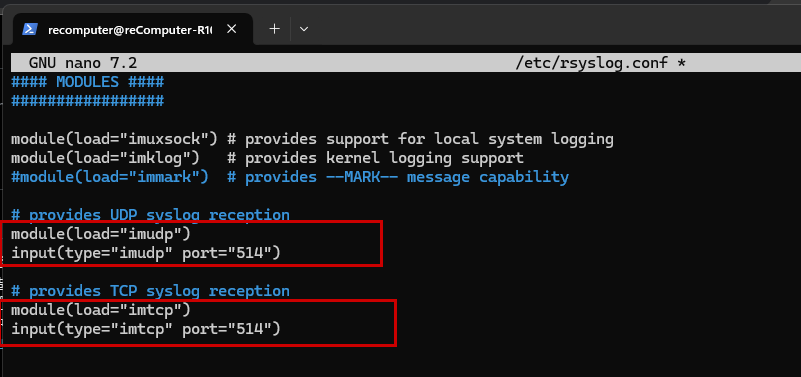Click the '--MARK-- message capability' comment
The height and width of the screenshot is (377, 801).
[x=447, y=177]
